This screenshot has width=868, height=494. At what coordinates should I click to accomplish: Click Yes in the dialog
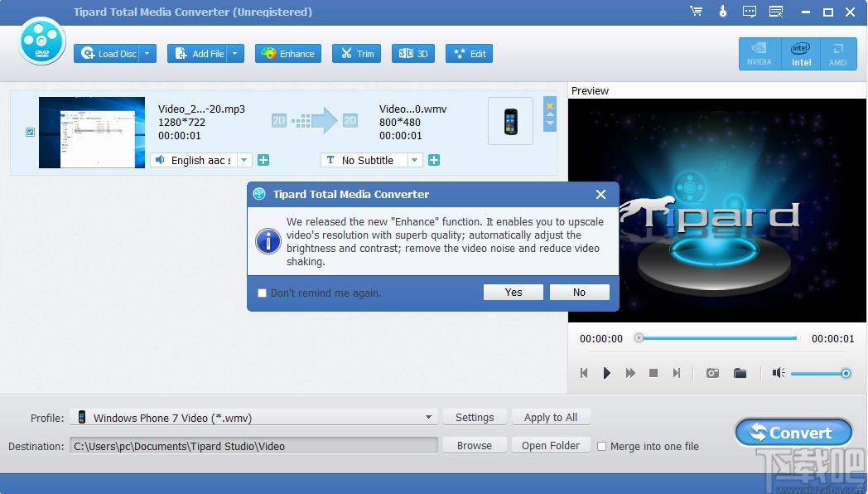514,293
